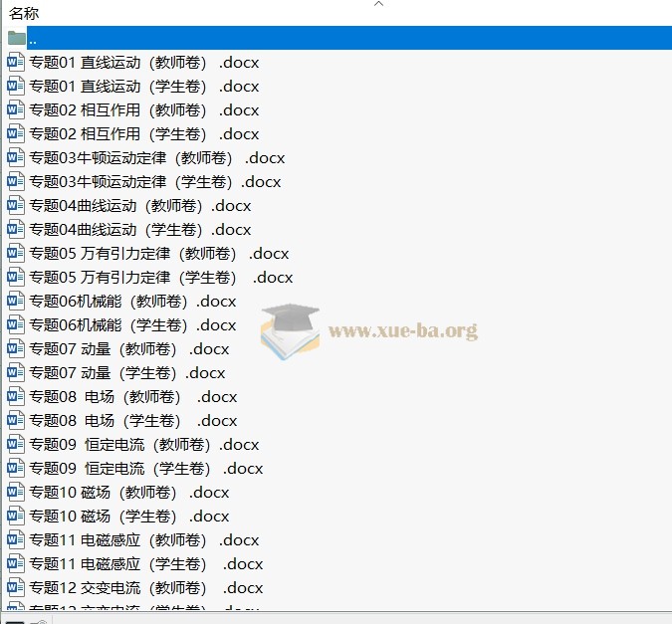Screen dimensions: 672x624
Task: Click the parent folder icon at top
Action: click(x=16, y=38)
